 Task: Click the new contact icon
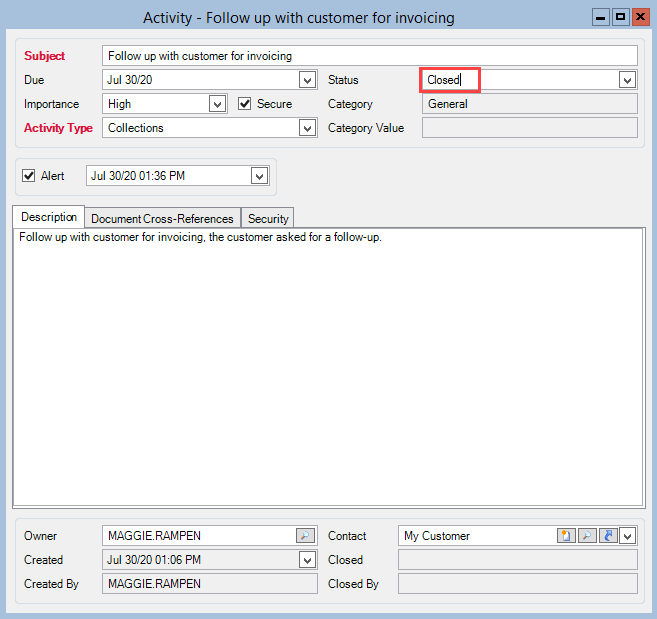click(x=566, y=536)
